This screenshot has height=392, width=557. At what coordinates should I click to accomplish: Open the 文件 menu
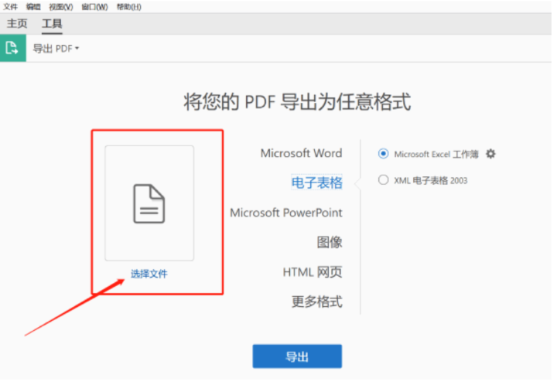(10, 7)
